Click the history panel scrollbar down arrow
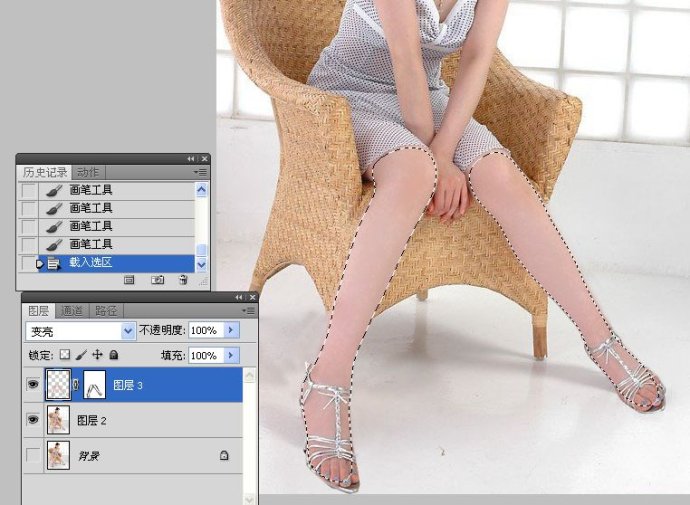This screenshot has width=690, height=505. tap(201, 265)
